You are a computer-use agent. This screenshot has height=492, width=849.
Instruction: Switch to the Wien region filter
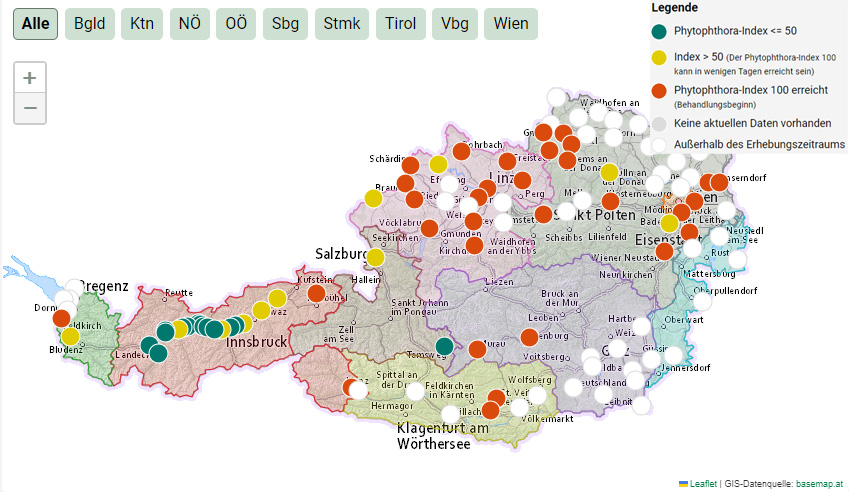coord(511,24)
